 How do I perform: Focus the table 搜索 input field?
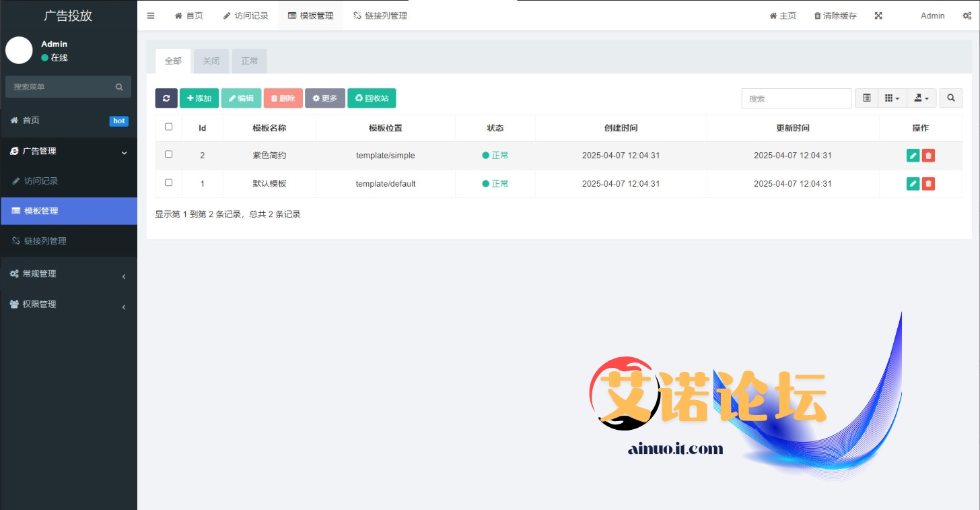click(x=796, y=98)
